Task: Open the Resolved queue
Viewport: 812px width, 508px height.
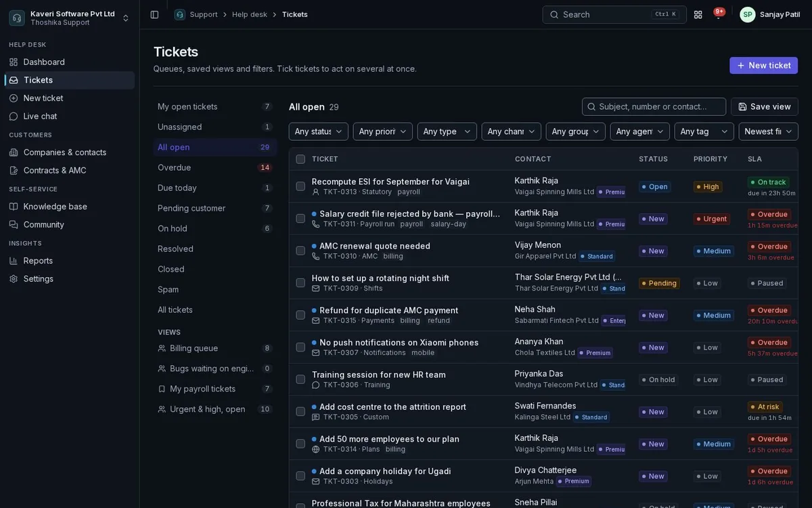Action: tap(215, 249)
